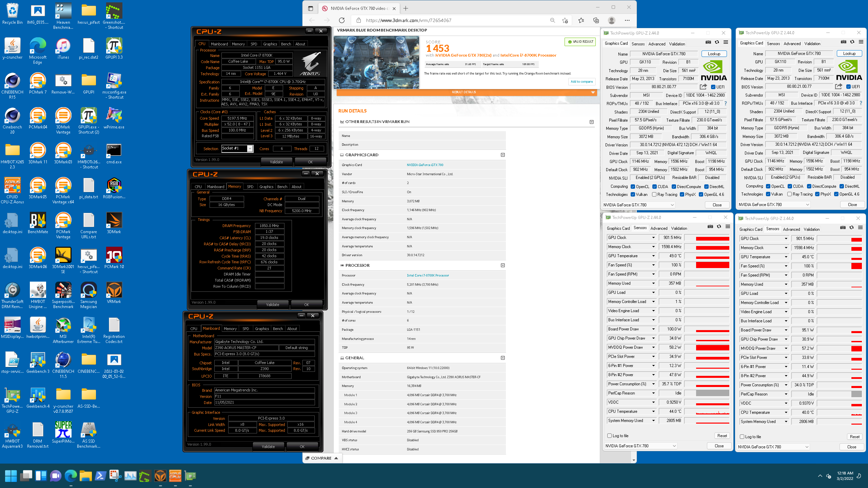The image size is (868, 488).
Task: Open Samsung Magician desktop icon
Action: click(x=88, y=296)
